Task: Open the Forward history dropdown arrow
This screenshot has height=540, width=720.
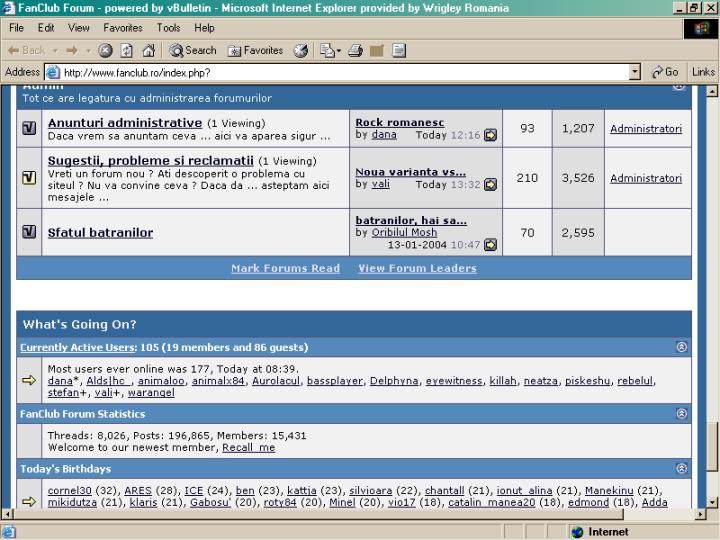Action: tap(88, 51)
